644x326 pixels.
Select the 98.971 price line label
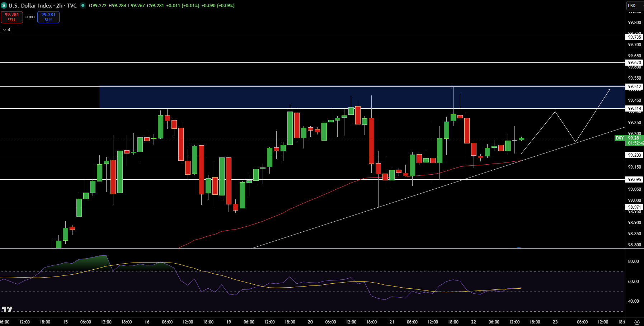(634, 207)
